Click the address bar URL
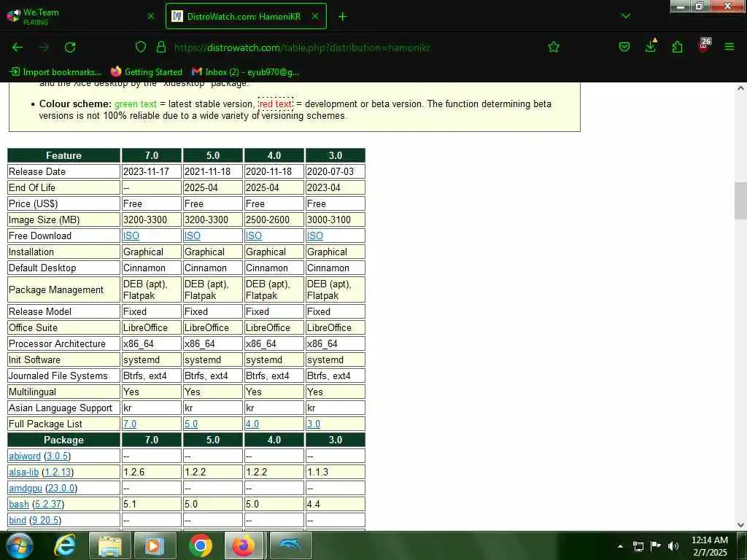 pos(302,47)
